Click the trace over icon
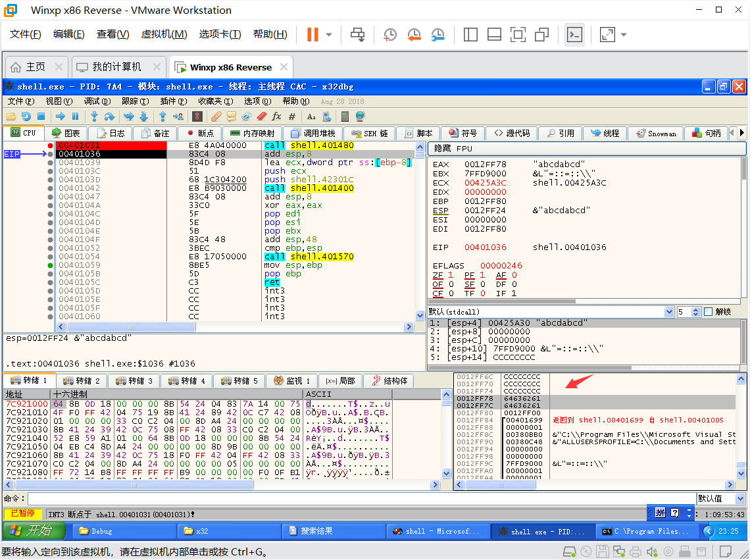Image resolution: width=750 pixels, height=560 pixels. pos(143,116)
